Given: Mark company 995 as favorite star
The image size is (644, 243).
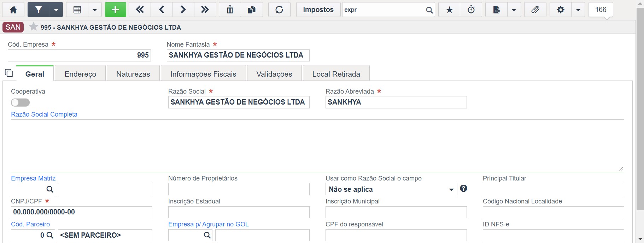Looking at the screenshot, I should [33, 27].
